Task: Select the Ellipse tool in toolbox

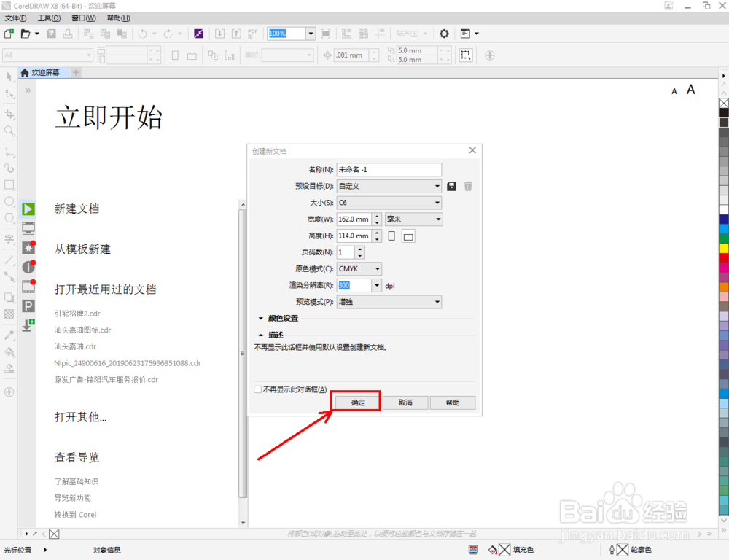Action: [9, 201]
